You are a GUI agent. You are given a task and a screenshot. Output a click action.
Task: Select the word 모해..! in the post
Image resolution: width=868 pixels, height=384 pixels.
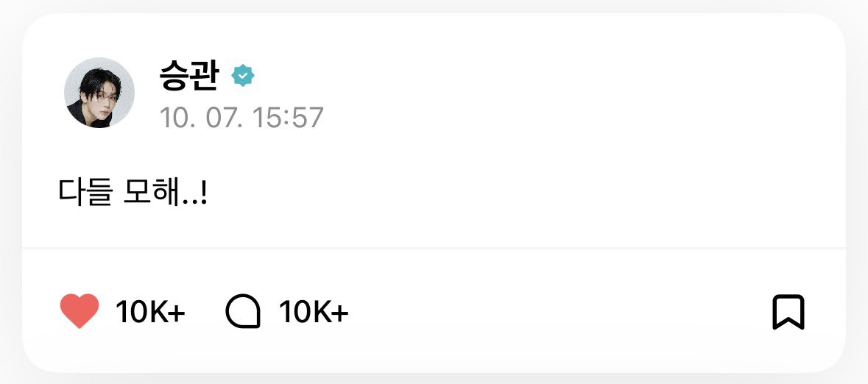pos(166,193)
